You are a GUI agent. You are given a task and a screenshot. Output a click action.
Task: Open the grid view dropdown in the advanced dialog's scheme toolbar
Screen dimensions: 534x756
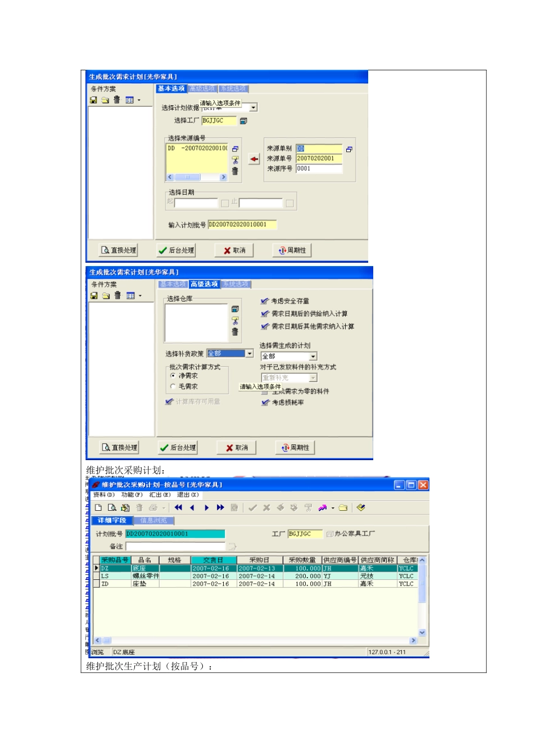pos(140,296)
